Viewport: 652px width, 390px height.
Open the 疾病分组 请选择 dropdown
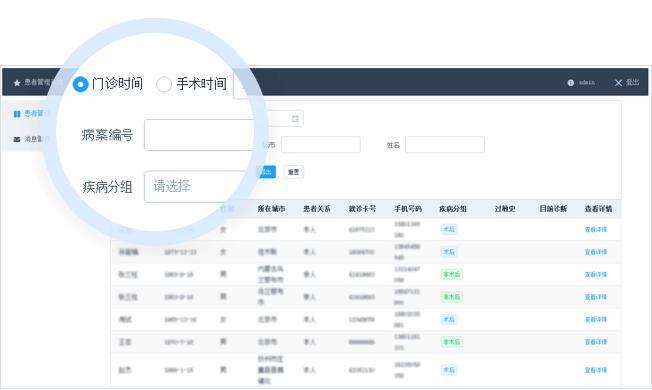pos(195,186)
